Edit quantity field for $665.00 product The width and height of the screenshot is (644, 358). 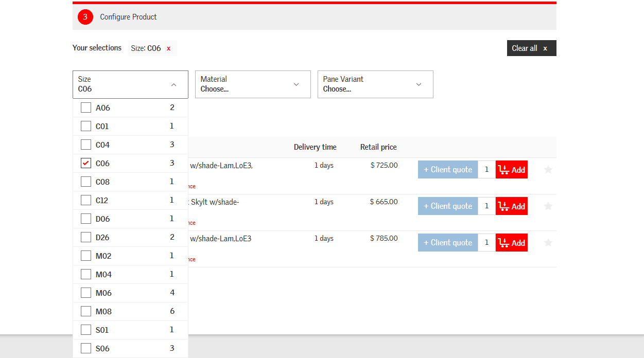[x=486, y=206]
